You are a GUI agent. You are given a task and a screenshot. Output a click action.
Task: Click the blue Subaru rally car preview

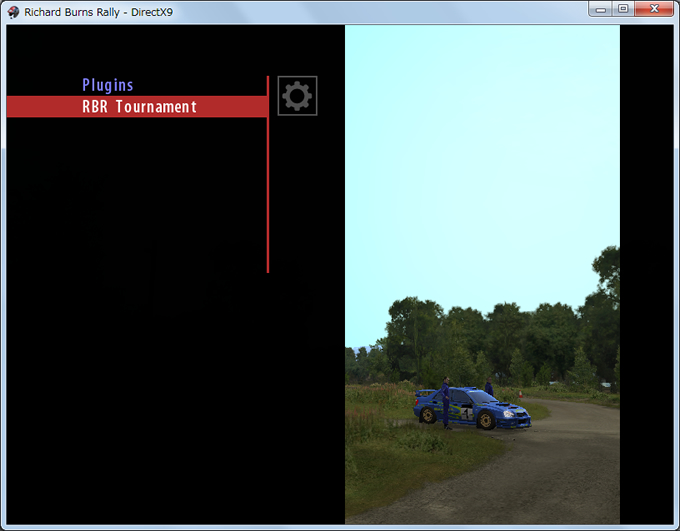472,408
